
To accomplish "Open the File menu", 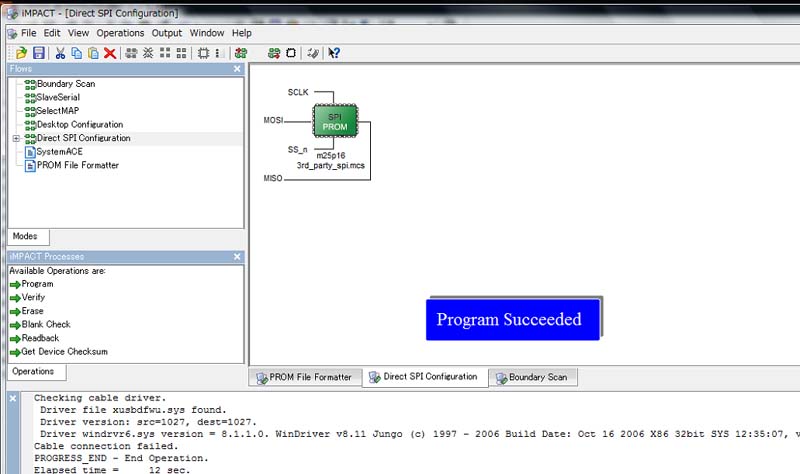I will coord(29,33).
